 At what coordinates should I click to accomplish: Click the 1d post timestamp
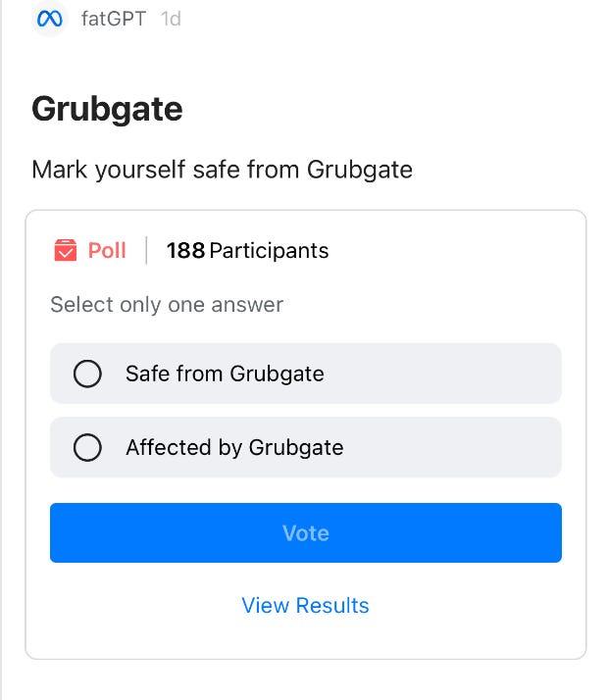pos(171,19)
